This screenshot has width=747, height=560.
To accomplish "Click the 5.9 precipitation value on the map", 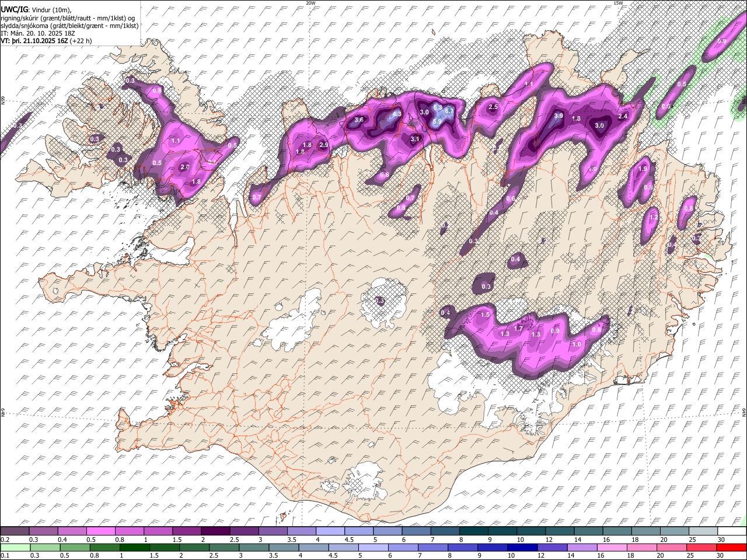I will point(437,121).
